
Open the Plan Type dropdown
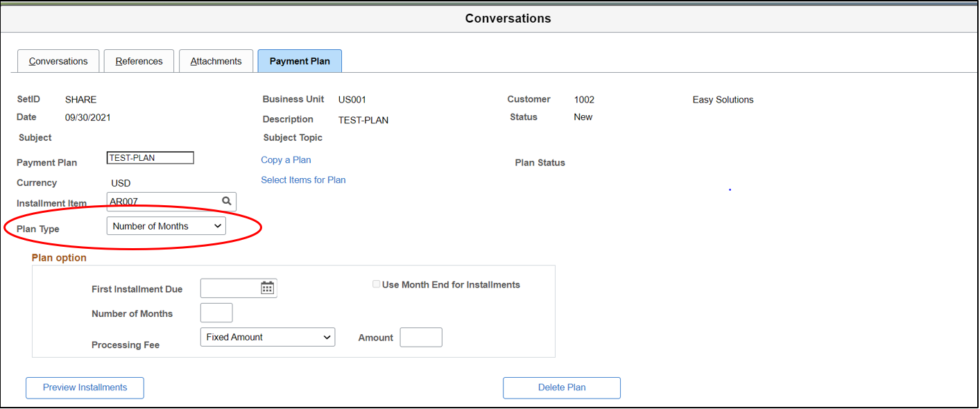point(166,226)
